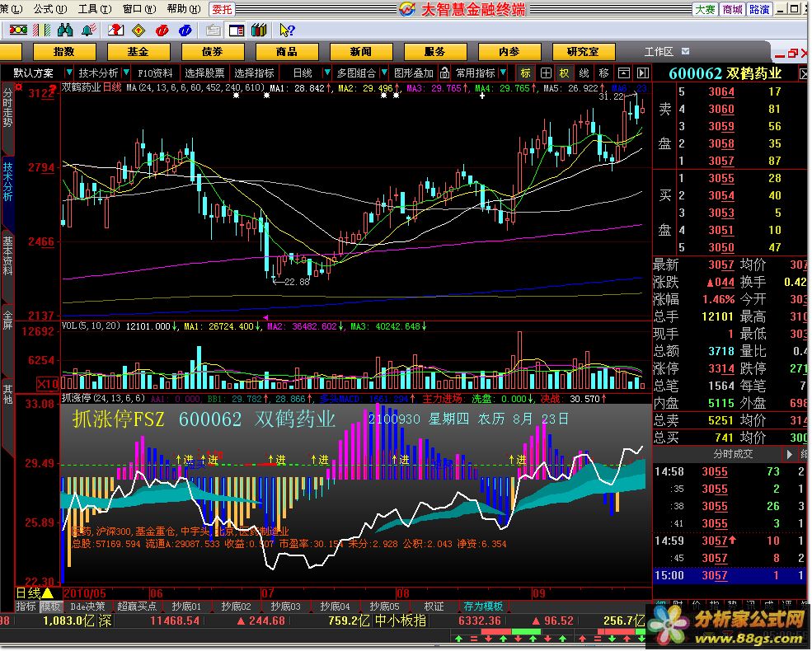
Task: Click the context help cursor icon
Action: pyautogui.click(x=286, y=30)
